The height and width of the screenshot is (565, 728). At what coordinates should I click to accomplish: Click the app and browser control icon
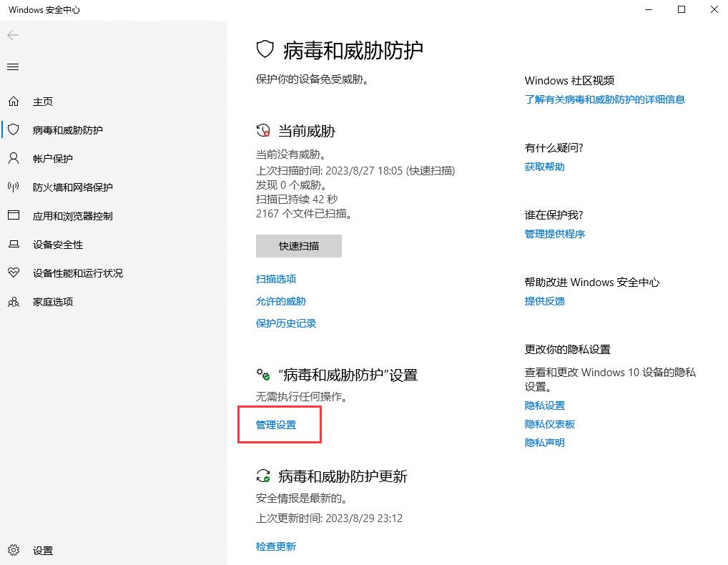click(14, 216)
